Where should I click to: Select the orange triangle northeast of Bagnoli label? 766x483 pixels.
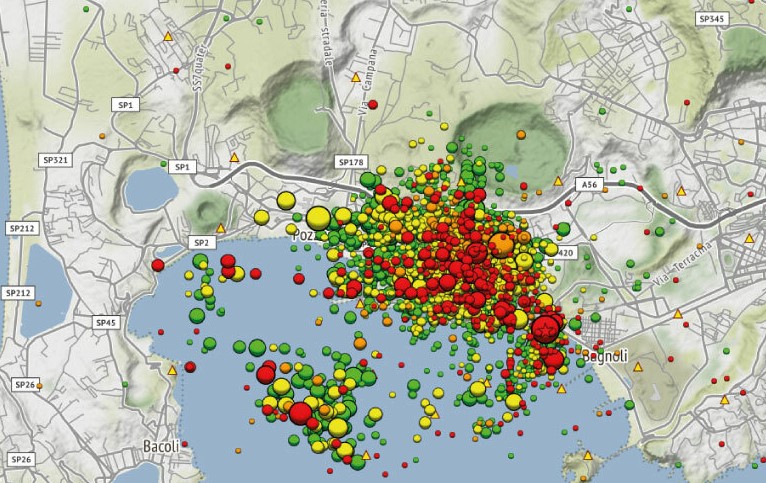pos(678,314)
